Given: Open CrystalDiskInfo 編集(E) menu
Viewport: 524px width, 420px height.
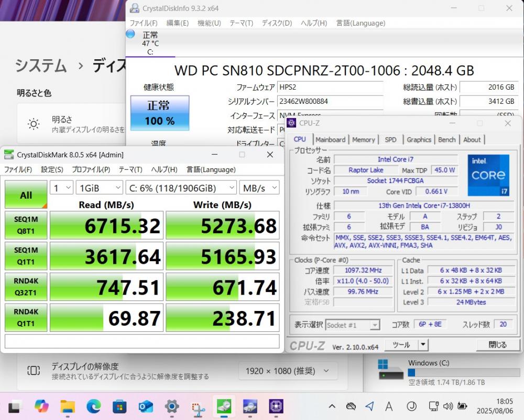Looking at the screenshot, I should point(178,23).
